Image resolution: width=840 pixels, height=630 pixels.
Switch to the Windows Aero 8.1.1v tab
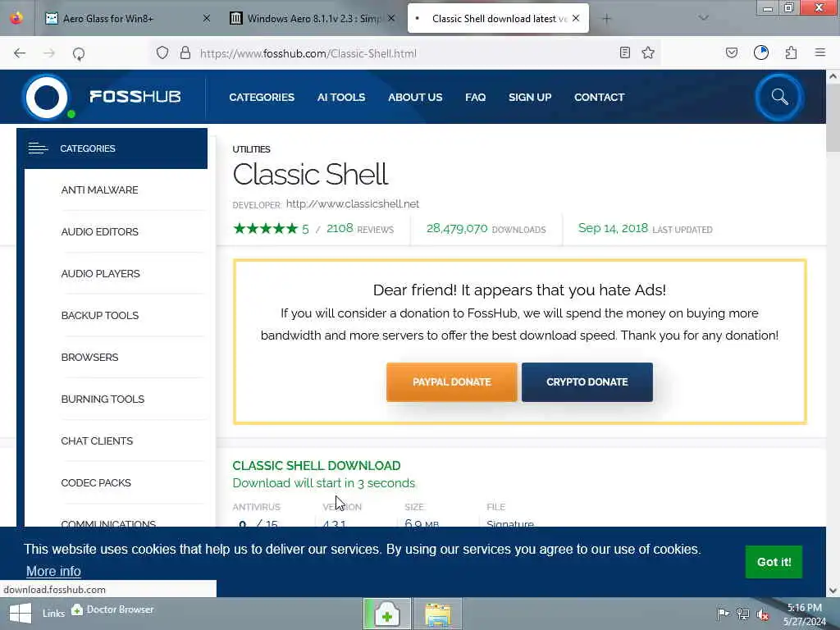coord(313,18)
